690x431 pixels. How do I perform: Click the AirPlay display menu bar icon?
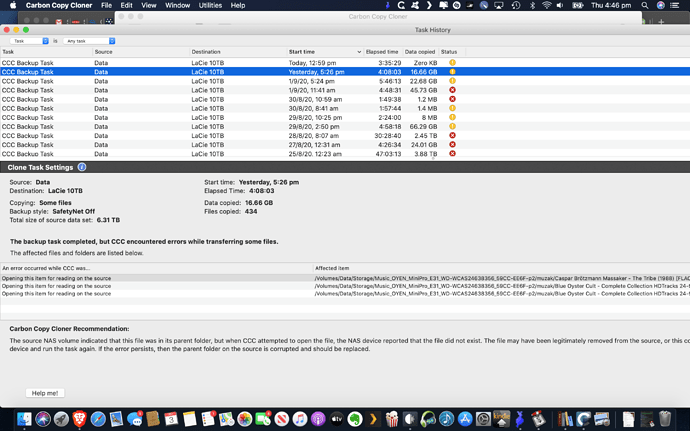[x=499, y=5]
